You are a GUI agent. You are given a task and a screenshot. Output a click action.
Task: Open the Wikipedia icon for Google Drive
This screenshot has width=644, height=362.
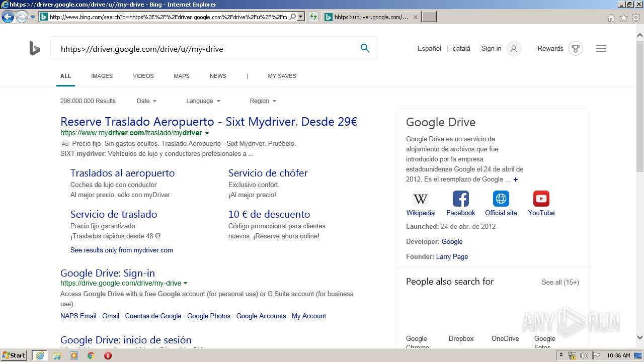421,199
